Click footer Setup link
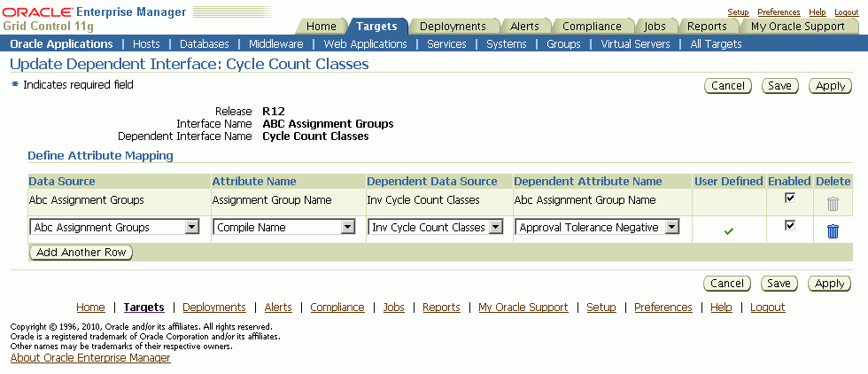Screen dimensions: 868x374 pos(601,307)
